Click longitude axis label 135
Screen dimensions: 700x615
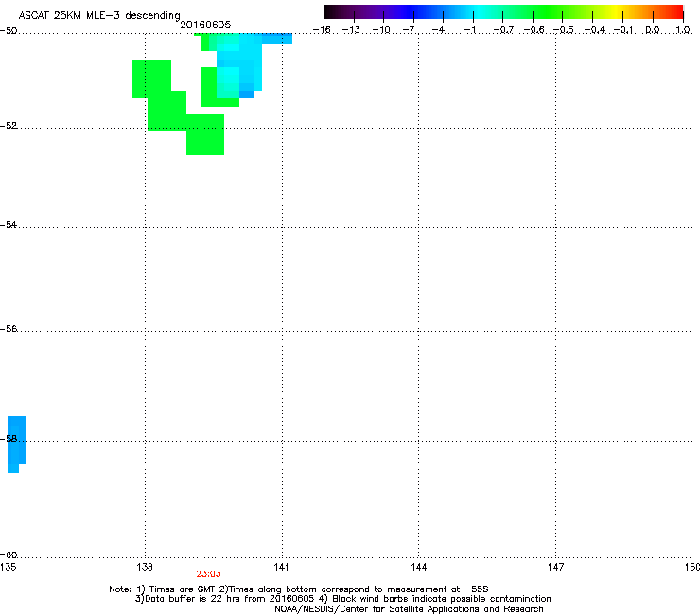8,567
